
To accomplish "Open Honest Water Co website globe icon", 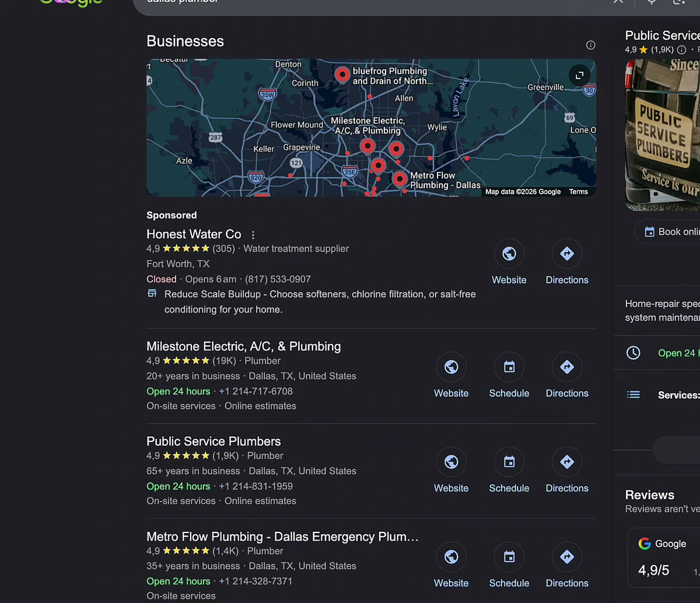I will tap(509, 254).
